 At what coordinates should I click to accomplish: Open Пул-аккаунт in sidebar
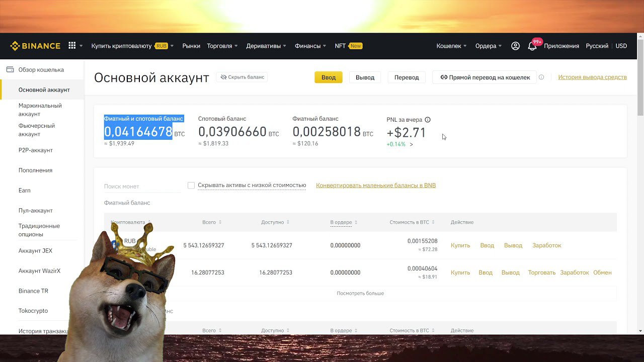pos(36,211)
